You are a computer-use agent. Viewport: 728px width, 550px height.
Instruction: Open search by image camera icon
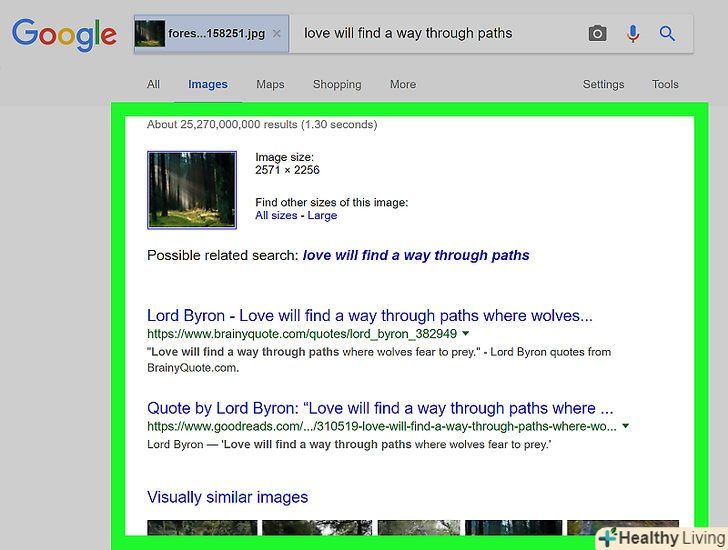point(597,33)
